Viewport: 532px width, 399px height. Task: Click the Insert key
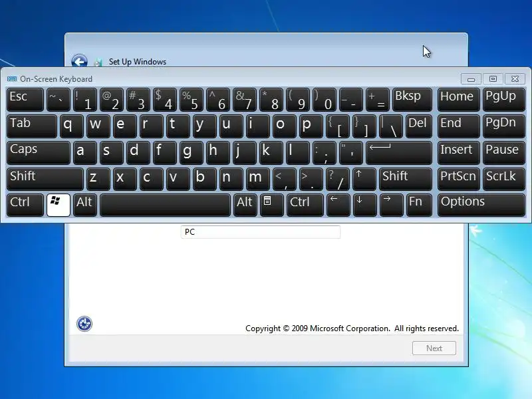[458, 153]
